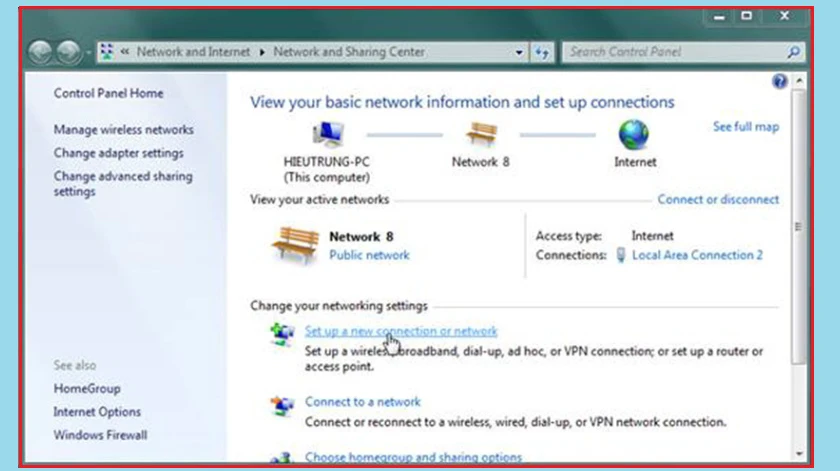This screenshot has width=840, height=471.
Task: Open the recent pages dropdown beside Forward
Action: coord(88,53)
